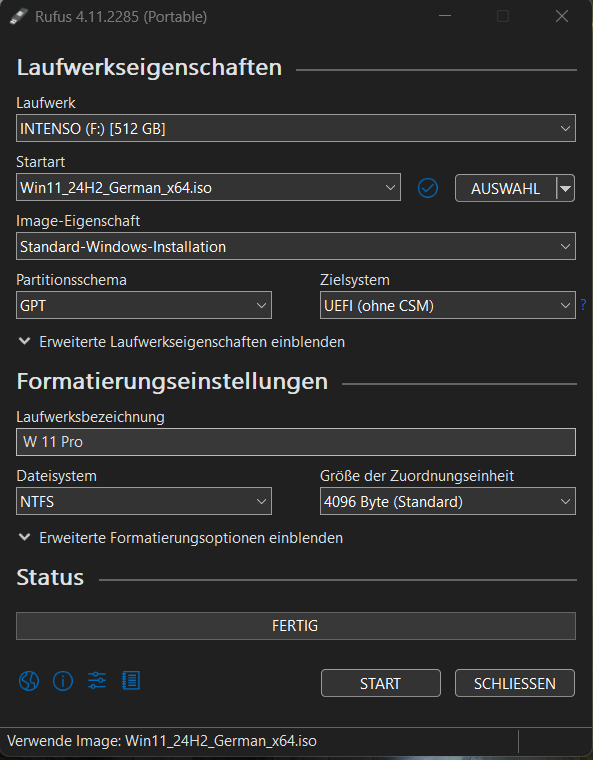
Task: Click the FERTIG progress bar
Action: click(296, 626)
